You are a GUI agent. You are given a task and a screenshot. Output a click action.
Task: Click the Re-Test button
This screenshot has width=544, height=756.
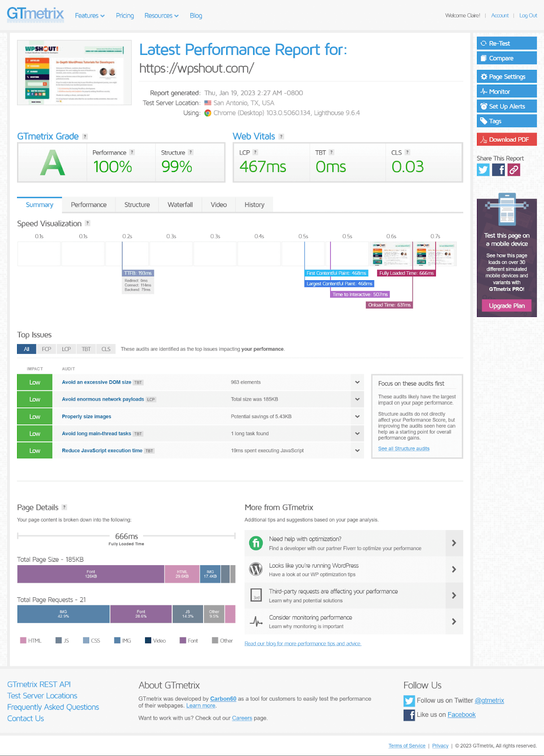507,43
